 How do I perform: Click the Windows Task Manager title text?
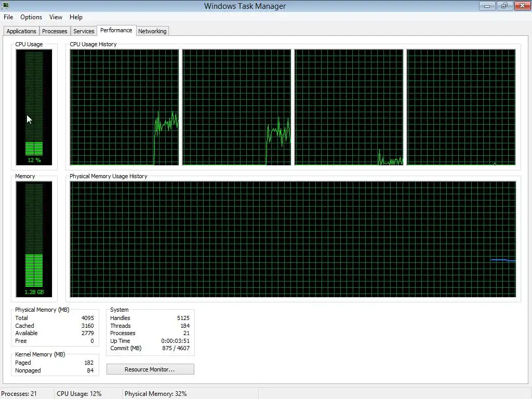click(x=245, y=6)
